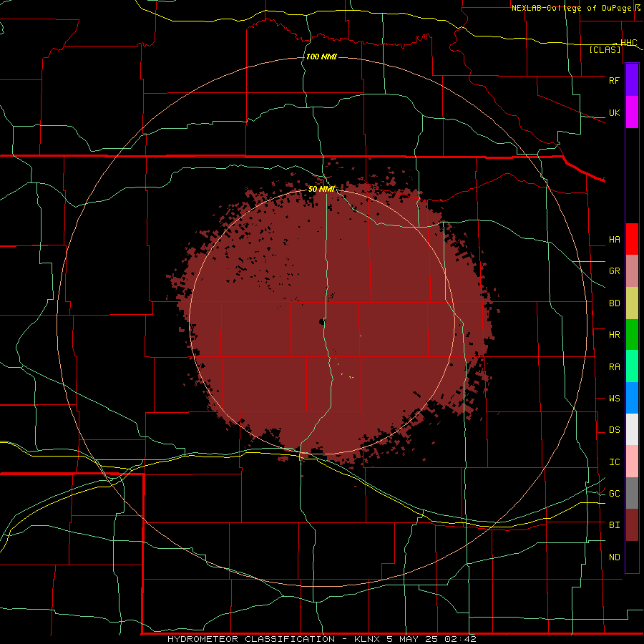Image resolution: width=644 pixels, height=644 pixels.
Task: Click the UK magenta legend swatch
Action: [x=632, y=112]
